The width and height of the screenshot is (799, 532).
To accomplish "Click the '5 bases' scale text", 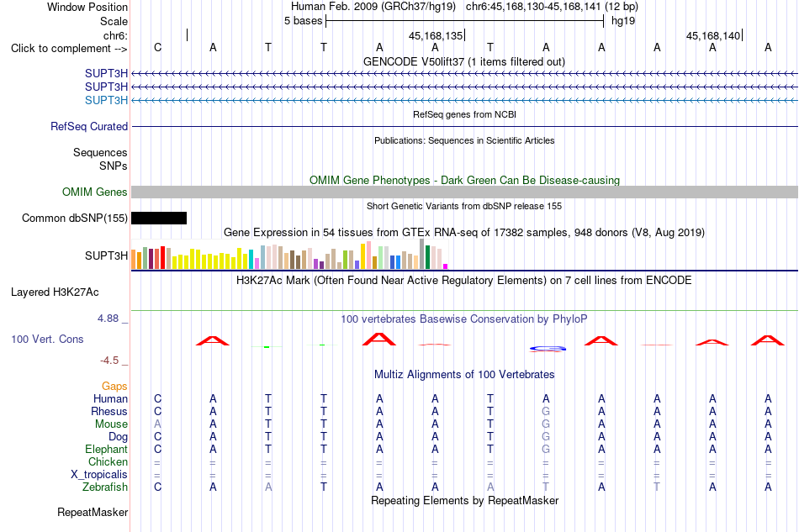I will 303,21.
